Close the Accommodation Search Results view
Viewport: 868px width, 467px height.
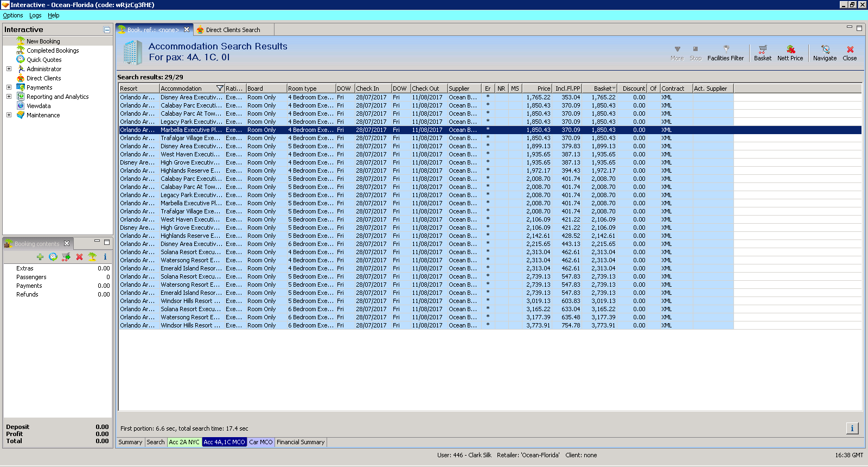click(850, 53)
